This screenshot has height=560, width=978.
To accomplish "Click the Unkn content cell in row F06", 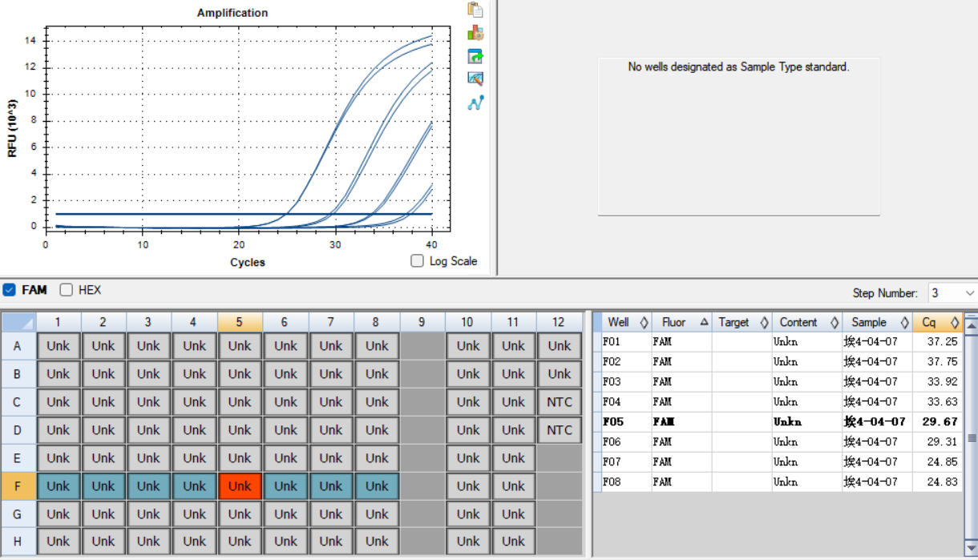I will tap(806, 441).
